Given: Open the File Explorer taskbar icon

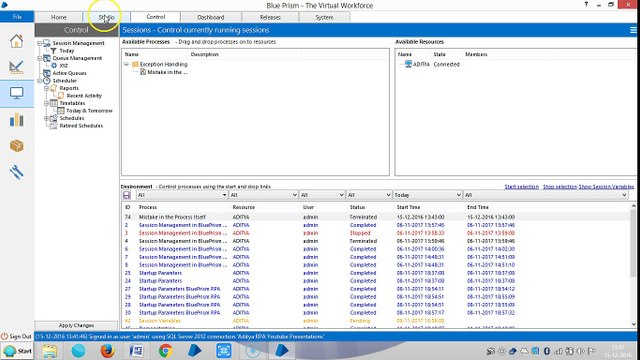Looking at the screenshot, I should click(49, 351).
